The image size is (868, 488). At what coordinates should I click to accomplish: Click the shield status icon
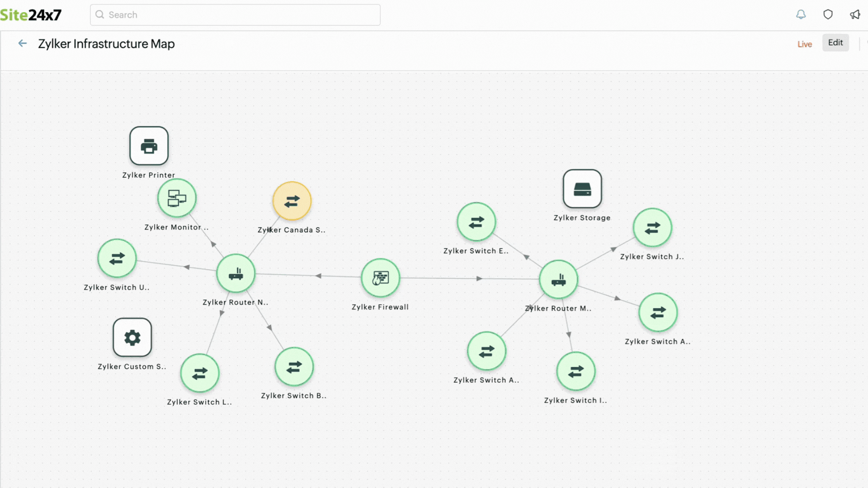828,14
